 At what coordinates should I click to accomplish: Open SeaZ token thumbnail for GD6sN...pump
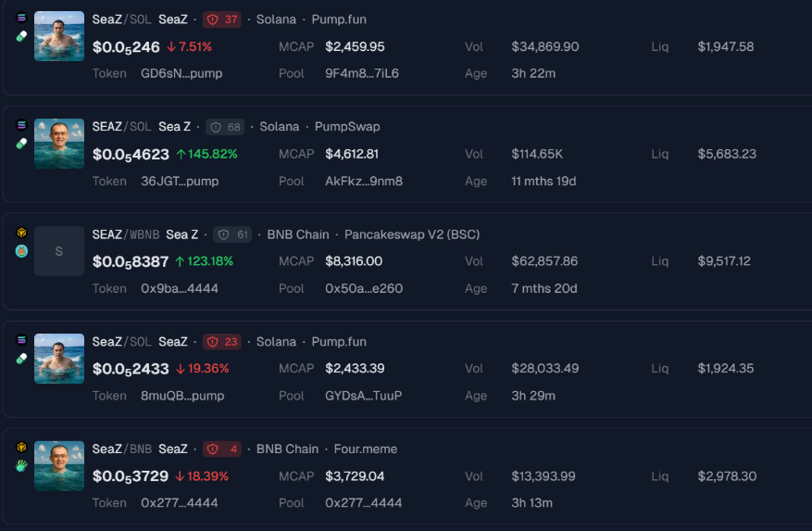coord(59,36)
